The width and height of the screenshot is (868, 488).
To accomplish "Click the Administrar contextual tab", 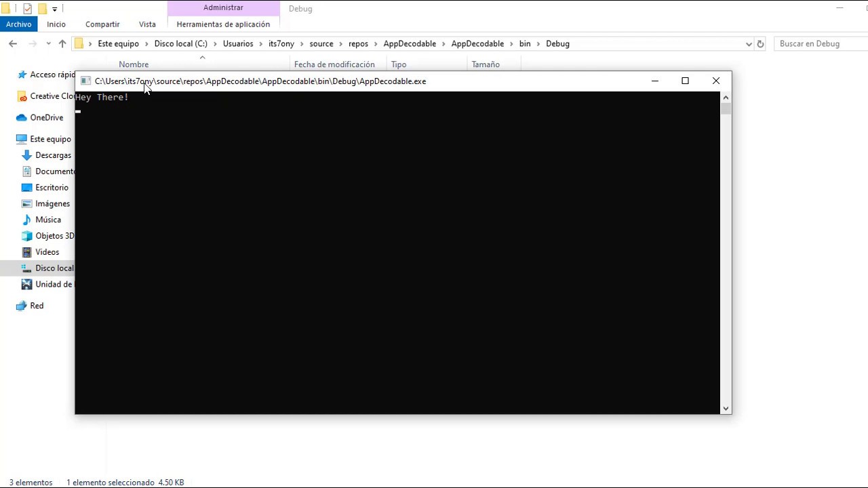I will click(223, 7).
